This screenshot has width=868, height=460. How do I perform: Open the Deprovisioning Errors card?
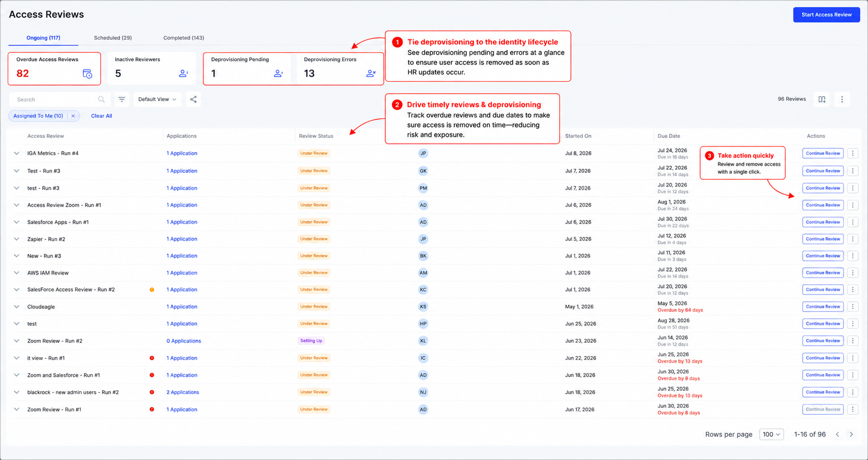[339, 69]
